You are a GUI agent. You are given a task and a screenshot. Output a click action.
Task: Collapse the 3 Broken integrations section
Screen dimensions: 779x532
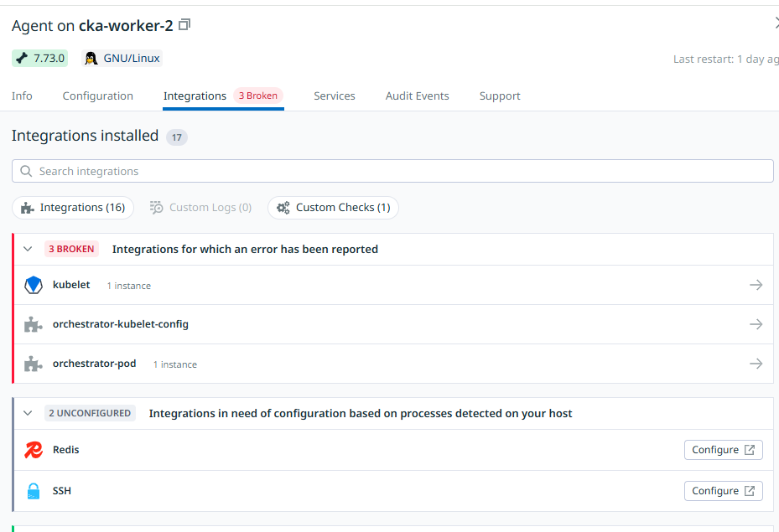28,249
